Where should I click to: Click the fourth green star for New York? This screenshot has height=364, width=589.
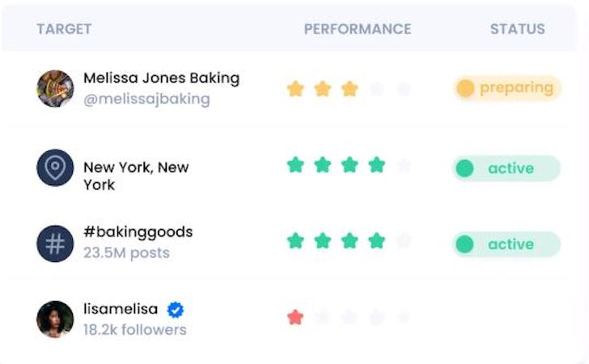tap(376, 165)
